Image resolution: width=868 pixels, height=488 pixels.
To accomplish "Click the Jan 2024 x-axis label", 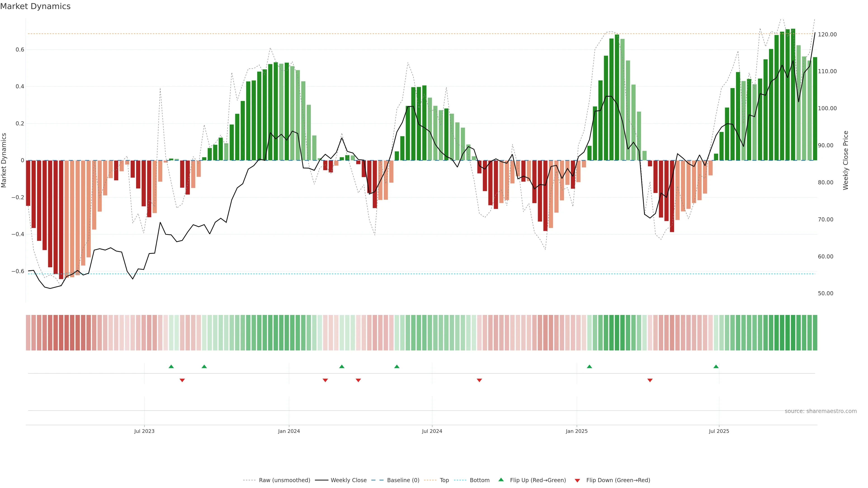I will point(289,431).
